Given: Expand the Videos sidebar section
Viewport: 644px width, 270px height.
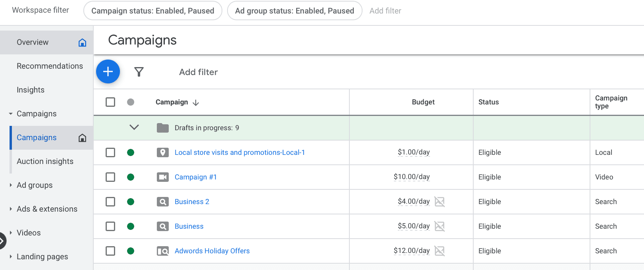Looking at the screenshot, I should (11, 233).
